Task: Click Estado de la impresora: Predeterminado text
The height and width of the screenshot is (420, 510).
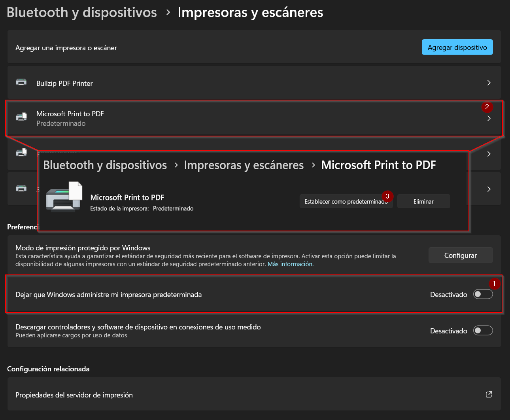Action: 142,208
